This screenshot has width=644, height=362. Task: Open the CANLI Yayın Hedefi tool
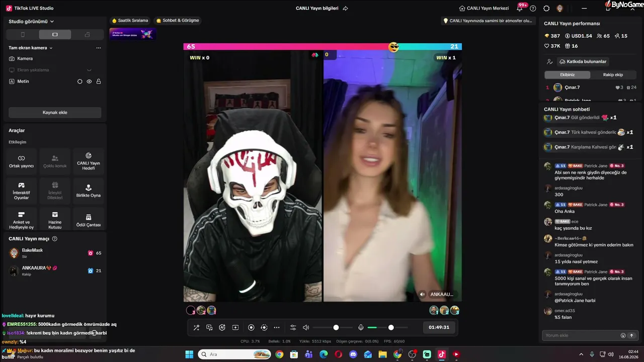[x=89, y=161]
